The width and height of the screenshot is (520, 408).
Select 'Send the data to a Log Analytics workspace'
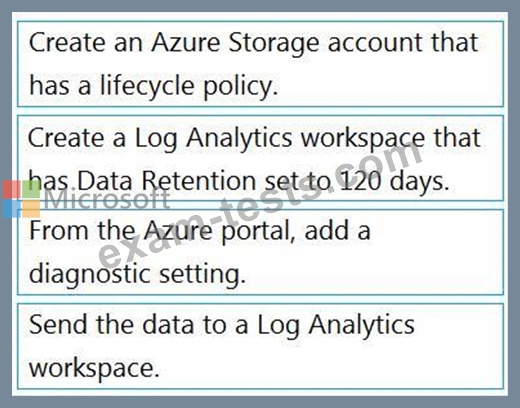tap(260, 346)
